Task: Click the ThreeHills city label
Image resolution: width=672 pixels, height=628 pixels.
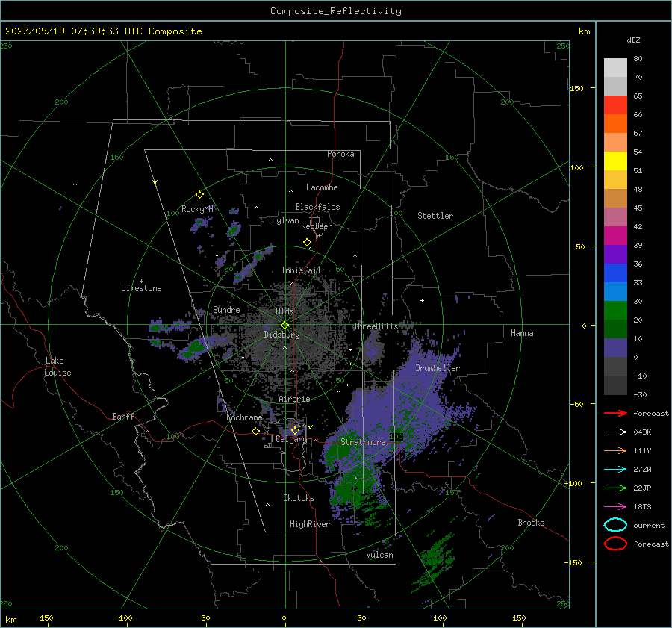Action: click(376, 326)
